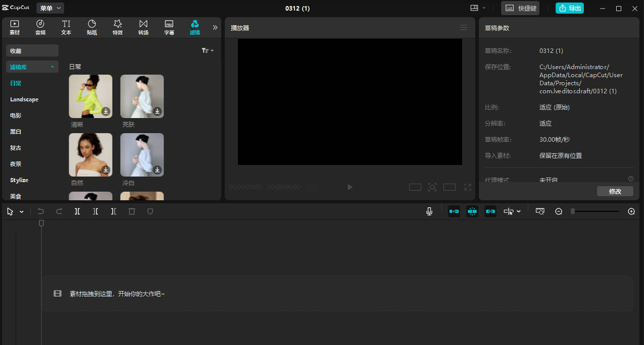Toggle linkage button in timeline toolbar
Viewport: 644px width, 345px height.
490,212
